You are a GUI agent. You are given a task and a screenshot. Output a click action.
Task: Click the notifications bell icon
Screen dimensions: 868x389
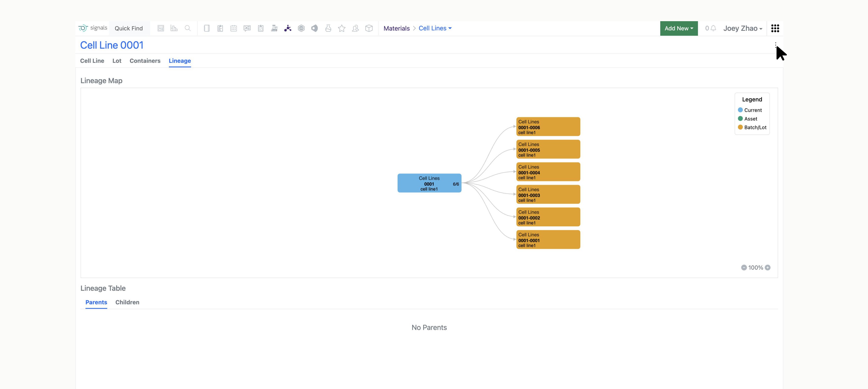713,28
